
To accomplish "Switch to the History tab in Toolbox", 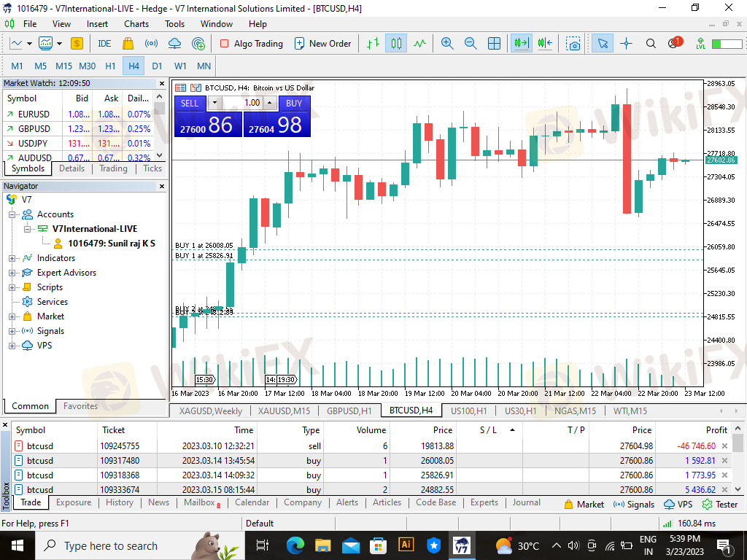I will pyautogui.click(x=119, y=502).
